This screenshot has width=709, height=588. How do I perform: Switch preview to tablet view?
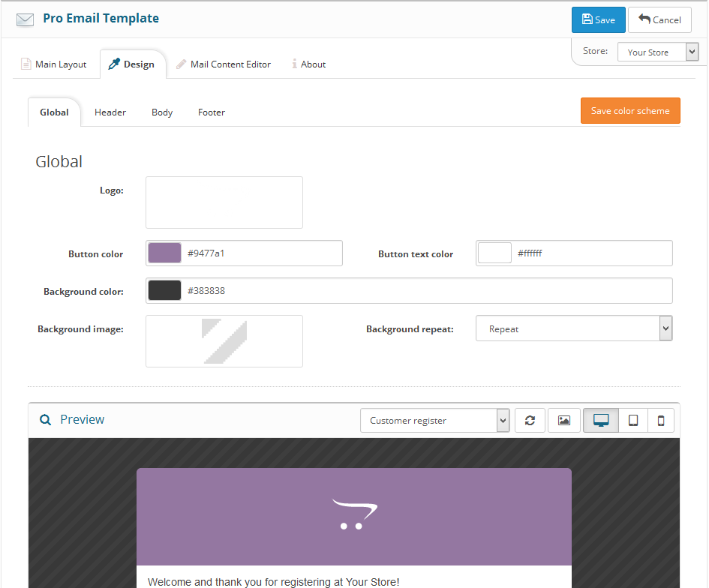pos(633,421)
